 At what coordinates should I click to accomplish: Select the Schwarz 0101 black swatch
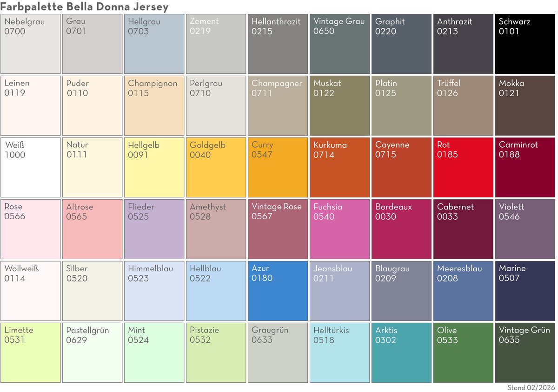click(x=525, y=44)
